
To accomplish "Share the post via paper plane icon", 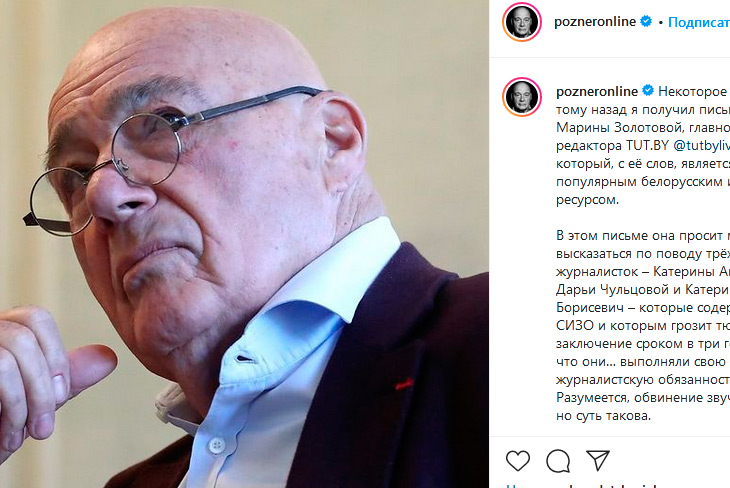I will coord(598,460).
